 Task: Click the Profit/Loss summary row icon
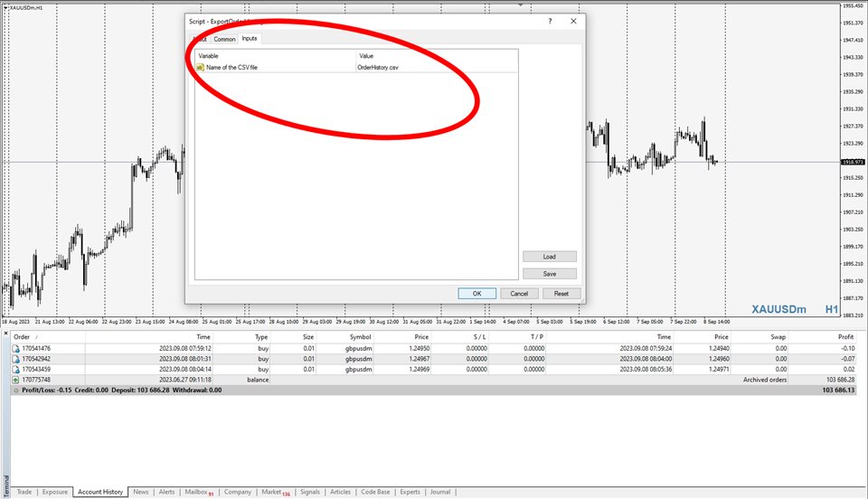tap(16, 391)
